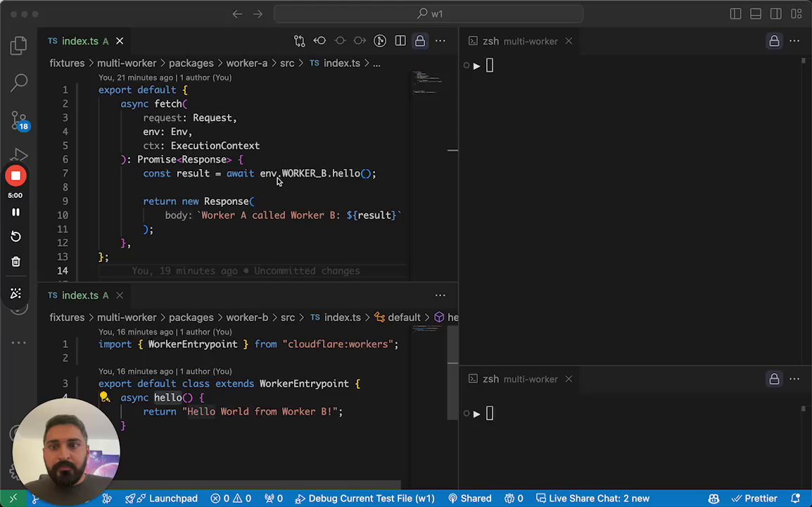Open the Explorer view in activity bar
812x507 pixels.
tap(19, 46)
